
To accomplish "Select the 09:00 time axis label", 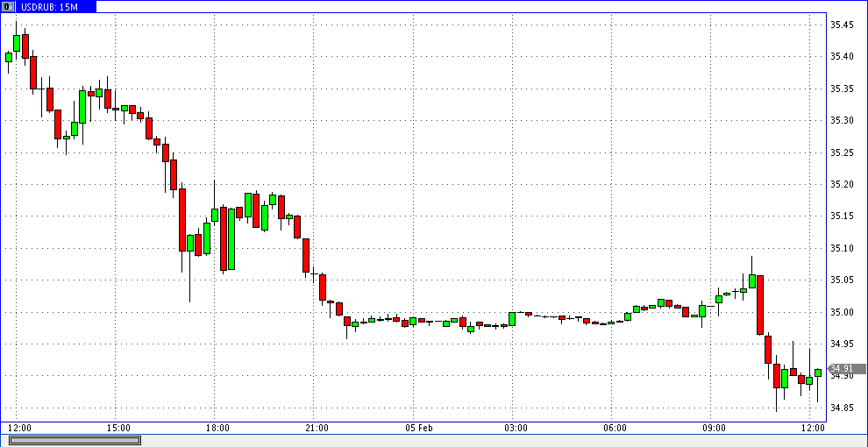I will click(714, 428).
